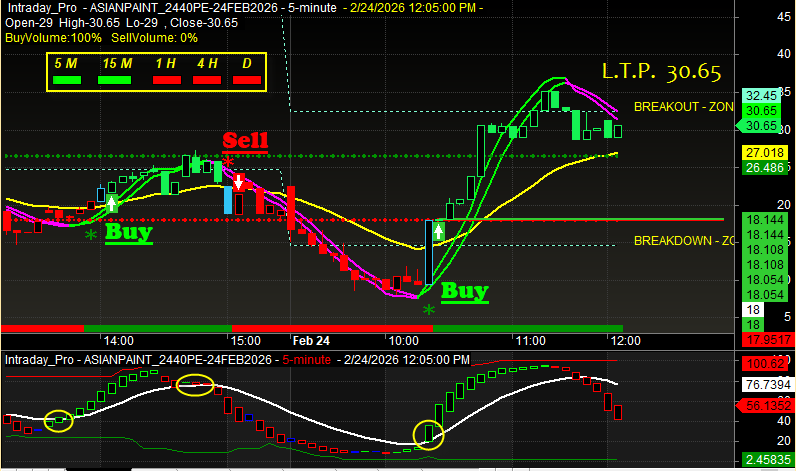Click the BuyVolume:100% text
Image resolution: width=796 pixels, height=471 pixels.
point(53,38)
